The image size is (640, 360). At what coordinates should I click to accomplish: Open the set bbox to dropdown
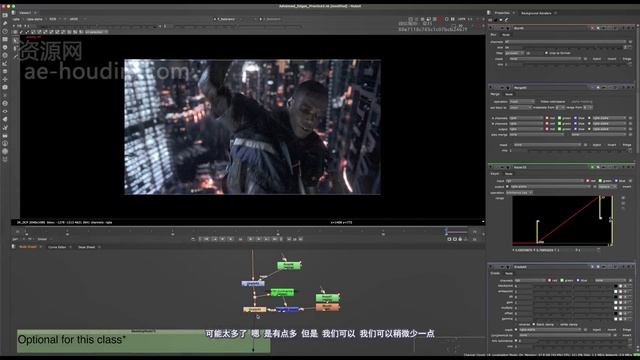(520, 107)
